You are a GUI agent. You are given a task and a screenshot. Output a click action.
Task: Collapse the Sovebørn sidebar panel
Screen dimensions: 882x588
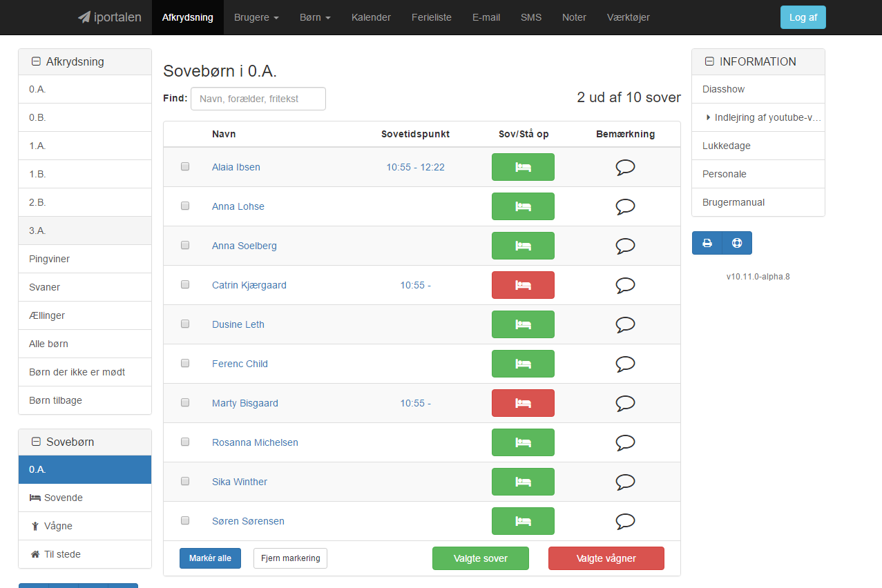pyautogui.click(x=36, y=442)
